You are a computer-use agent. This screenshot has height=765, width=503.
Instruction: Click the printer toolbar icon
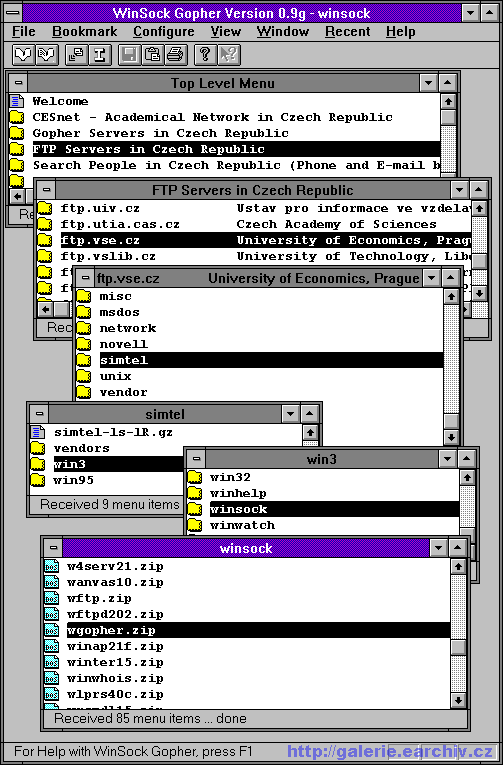[176, 55]
